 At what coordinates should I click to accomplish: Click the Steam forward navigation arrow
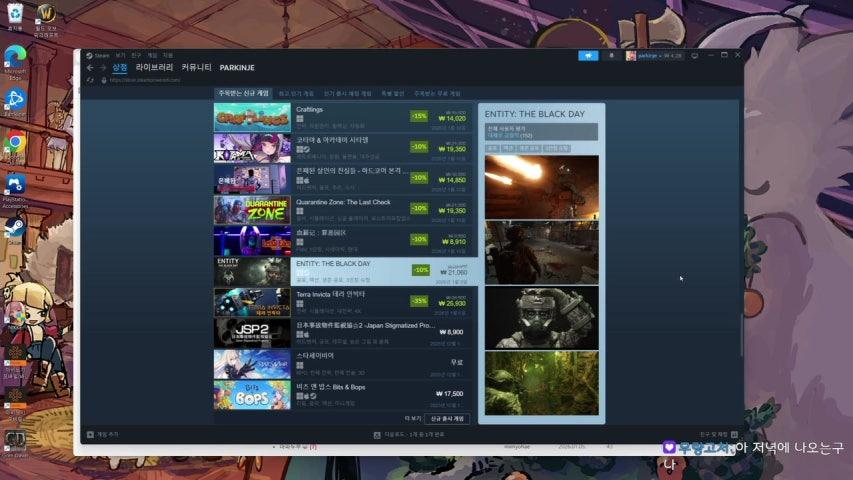point(102,67)
